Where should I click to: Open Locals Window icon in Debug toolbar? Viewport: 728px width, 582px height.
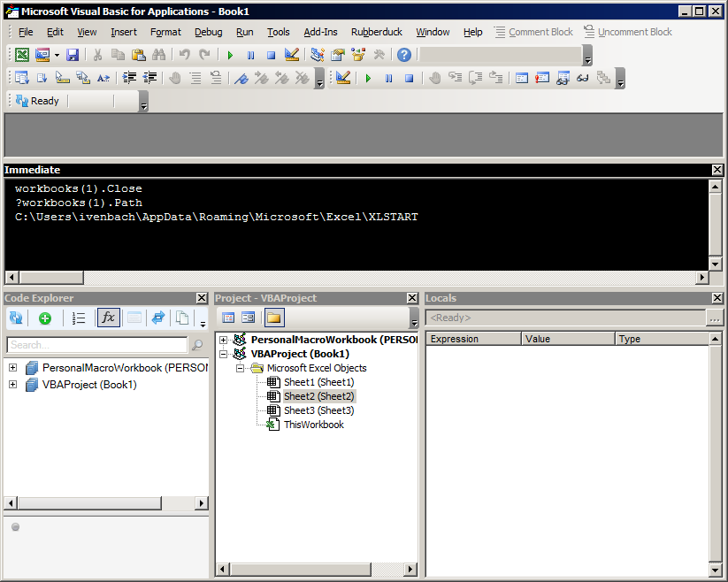click(522, 78)
